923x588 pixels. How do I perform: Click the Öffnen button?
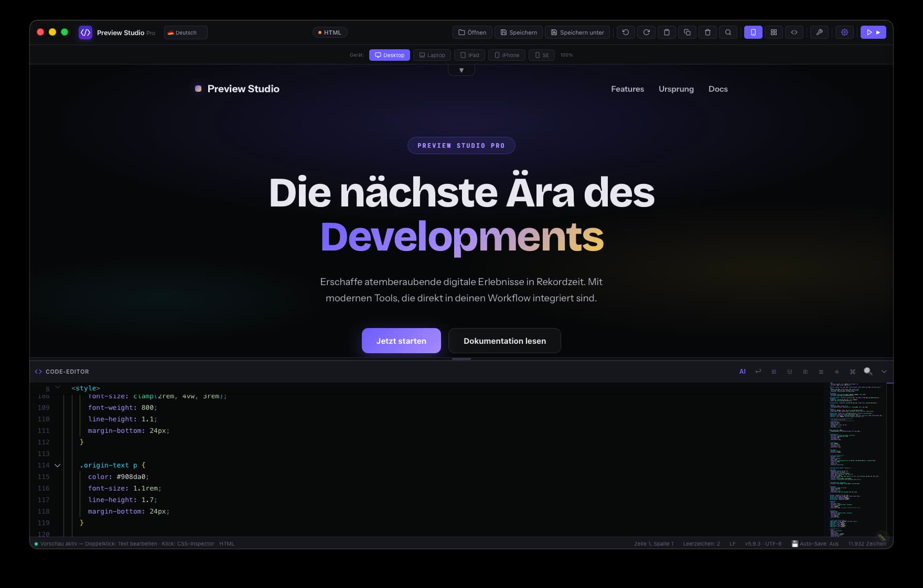click(x=472, y=32)
